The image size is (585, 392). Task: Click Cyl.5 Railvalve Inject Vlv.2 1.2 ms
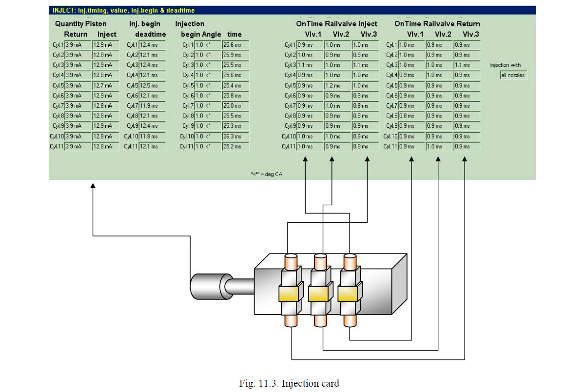(x=337, y=86)
